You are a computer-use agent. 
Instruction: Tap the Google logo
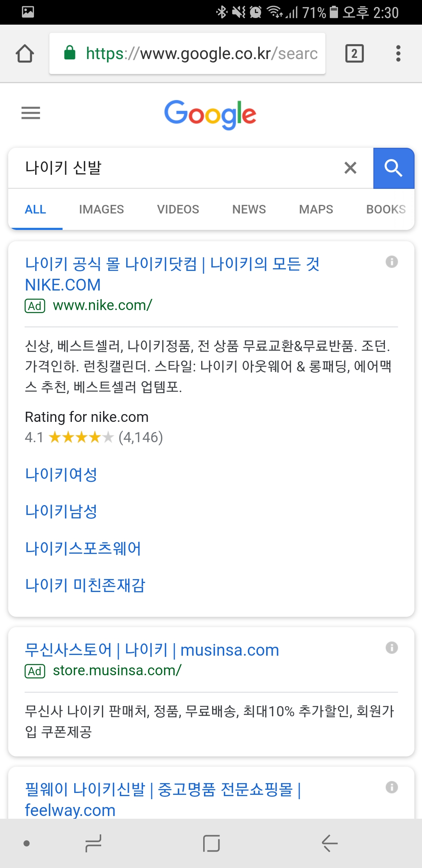click(x=210, y=114)
